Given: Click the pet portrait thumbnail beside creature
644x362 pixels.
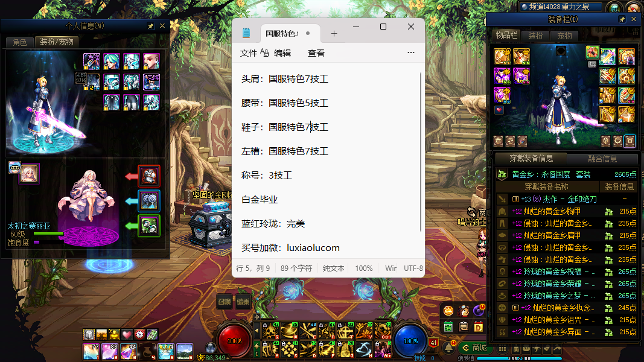Looking at the screenshot, I should pos(29,173).
